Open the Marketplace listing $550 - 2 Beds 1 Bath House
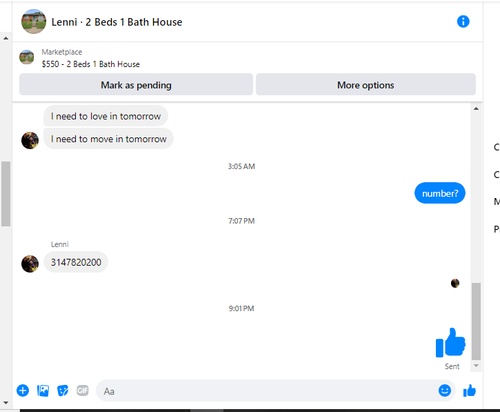Screen dimensions: 500x412 click(x=91, y=64)
